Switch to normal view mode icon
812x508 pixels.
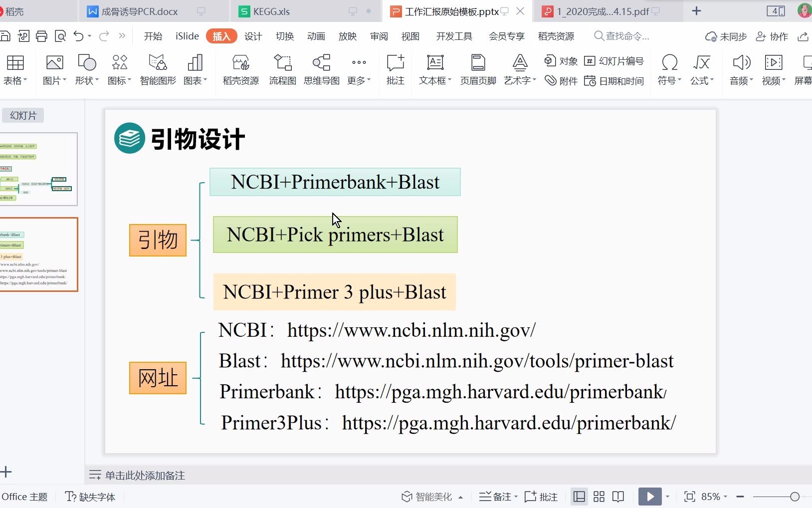579,497
